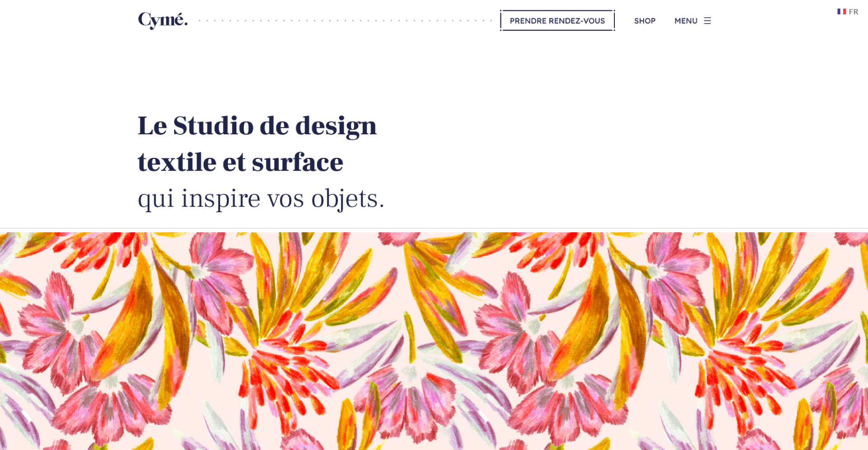
Task: Open the floral pattern hero image
Action: click(x=434, y=341)
